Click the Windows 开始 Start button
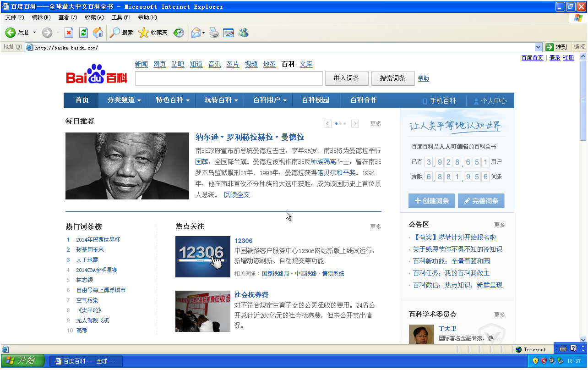The width and height of the screenshot is (588, 370). [23, 361]
